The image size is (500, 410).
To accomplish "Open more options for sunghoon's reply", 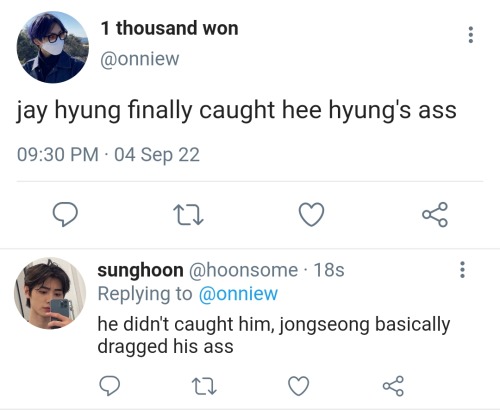I will (x=462, y=270).
